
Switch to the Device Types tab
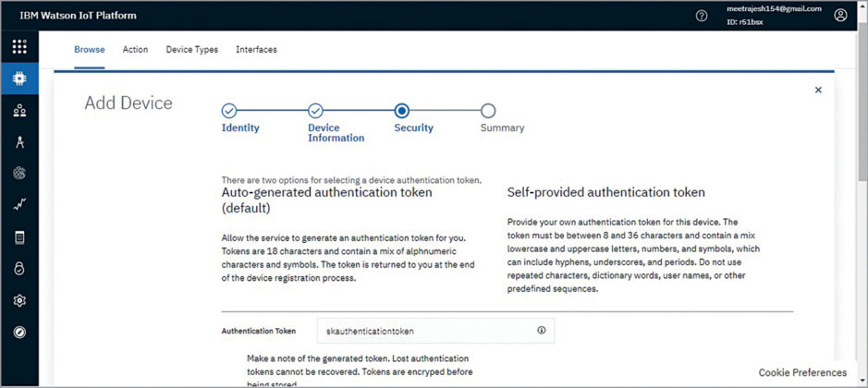pyautogui.click(x=192, y=49)
